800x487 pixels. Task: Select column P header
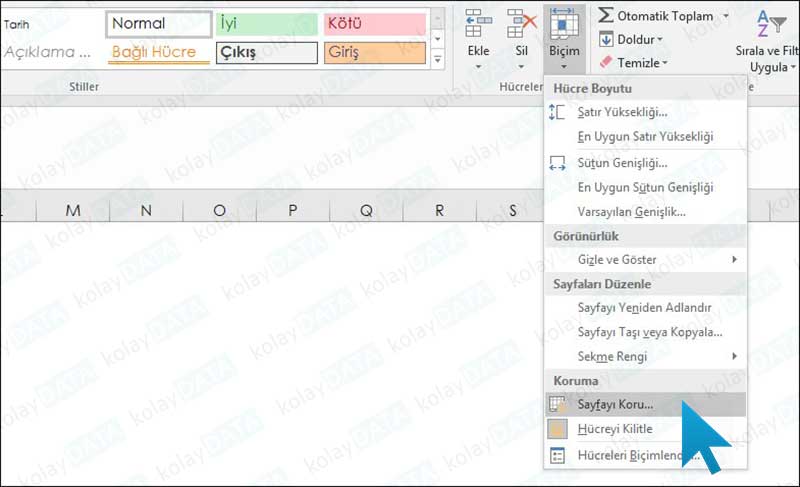tap(293, 210)
